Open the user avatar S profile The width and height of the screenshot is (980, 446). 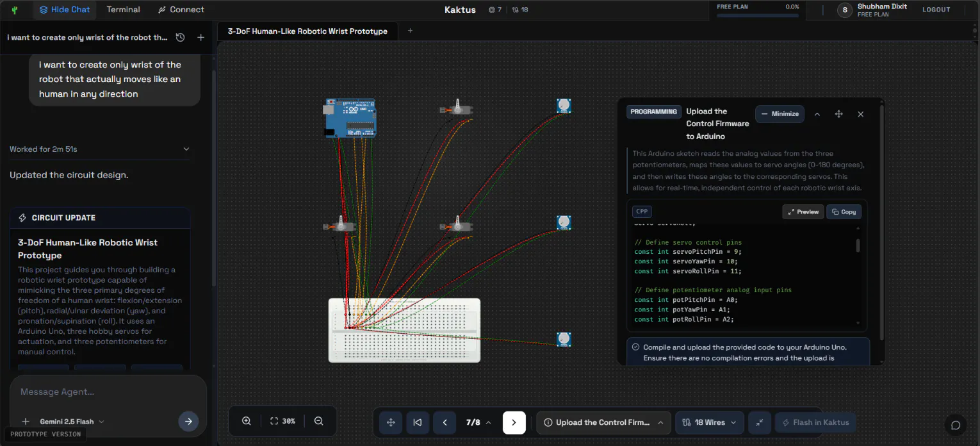click(x=845, y=10)
